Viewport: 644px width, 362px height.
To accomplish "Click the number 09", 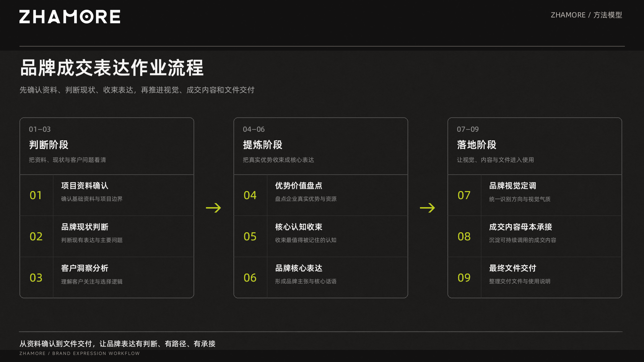I will [464, 278].
